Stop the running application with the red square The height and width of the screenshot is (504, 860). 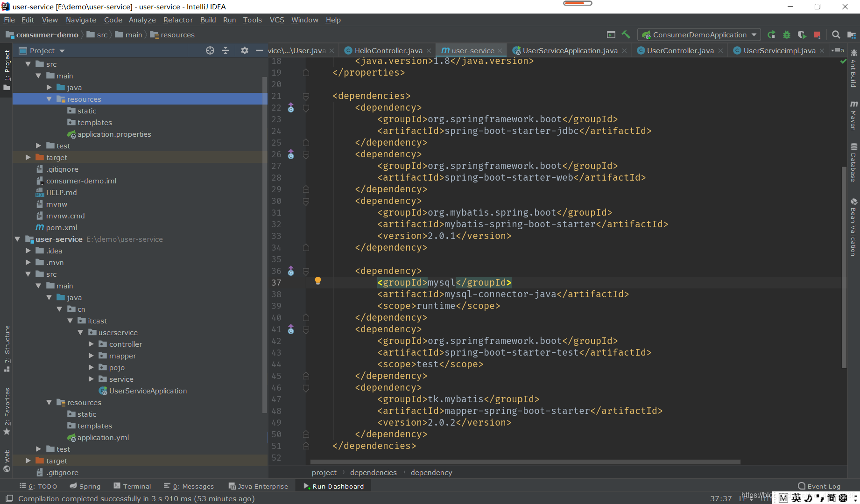point(817,35)
